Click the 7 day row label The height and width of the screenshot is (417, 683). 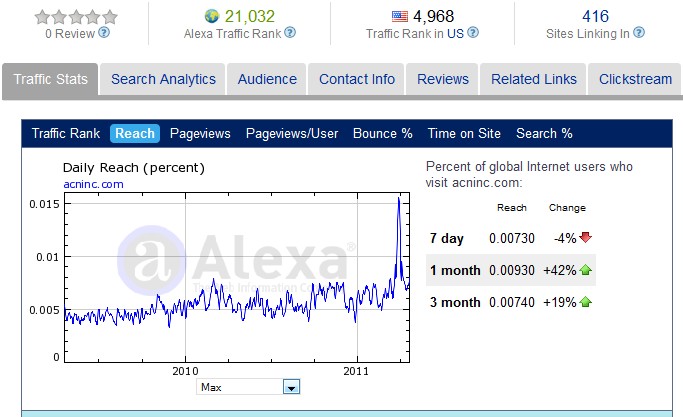click(x=447, y=239)
